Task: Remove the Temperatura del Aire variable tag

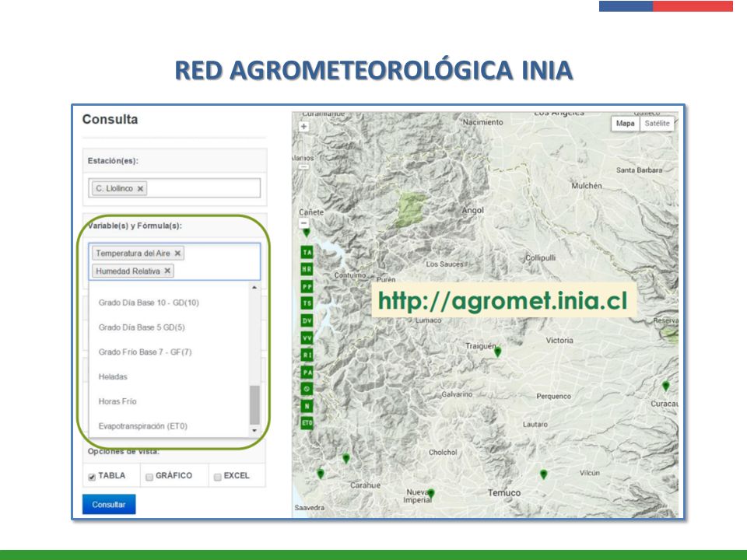Action: tap(177, 254)
